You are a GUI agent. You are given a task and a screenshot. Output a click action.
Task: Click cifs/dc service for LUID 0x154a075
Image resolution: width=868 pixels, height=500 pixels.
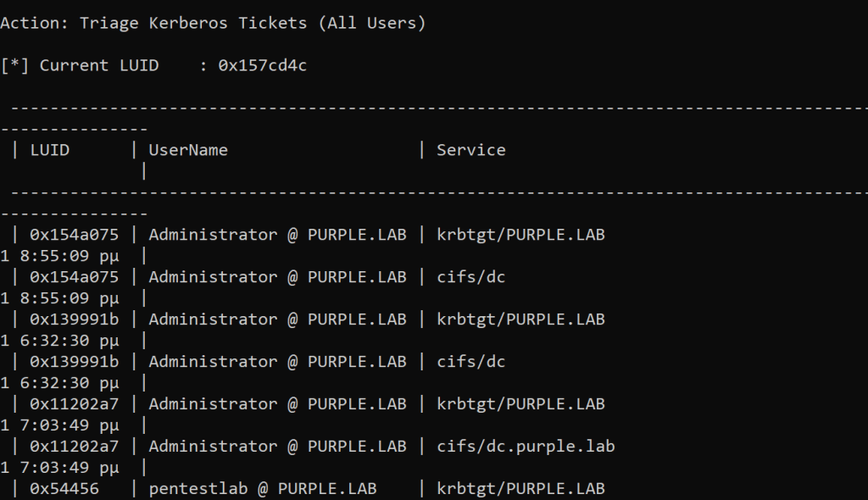pos(470,277)
